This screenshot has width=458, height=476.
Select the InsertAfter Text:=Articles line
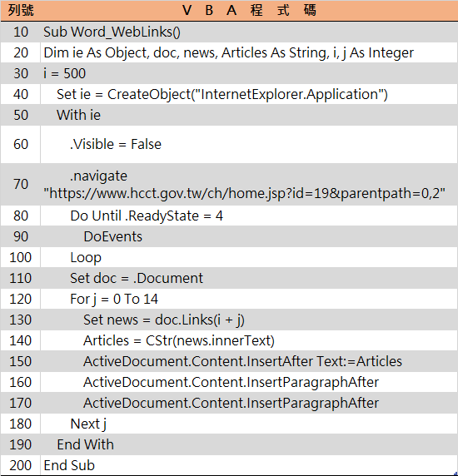click(242, 361)
